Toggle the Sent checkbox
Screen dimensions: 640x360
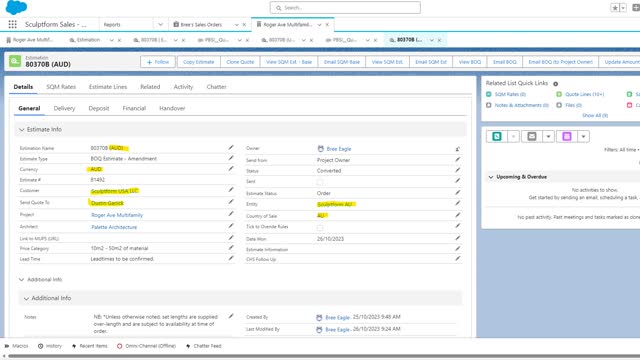click(x=320, y=182)
